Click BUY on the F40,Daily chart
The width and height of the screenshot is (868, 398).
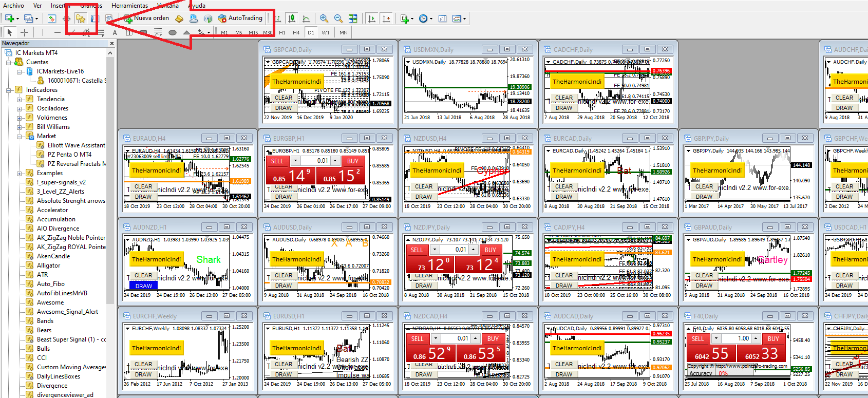tap(773, 339)
